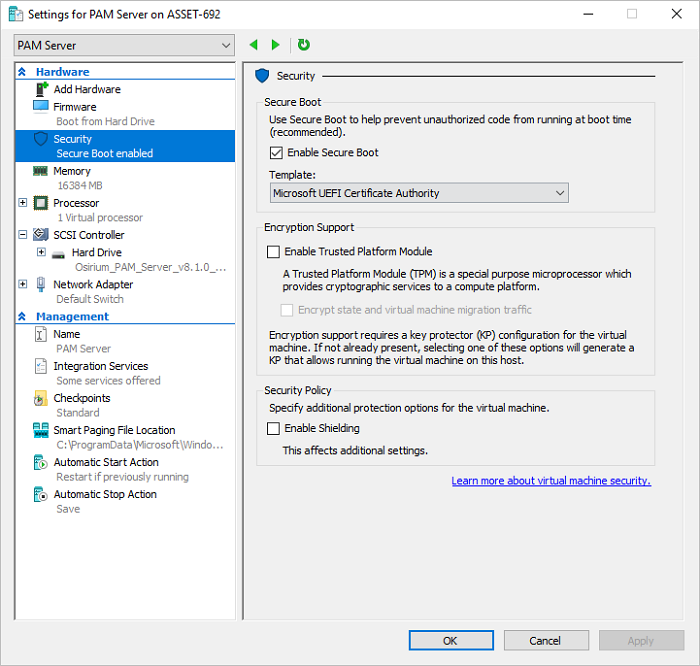The height and width of the screenshot is (666, 700).
Task: Click 'Default Switch' text
Action: (x=90, y=299)
